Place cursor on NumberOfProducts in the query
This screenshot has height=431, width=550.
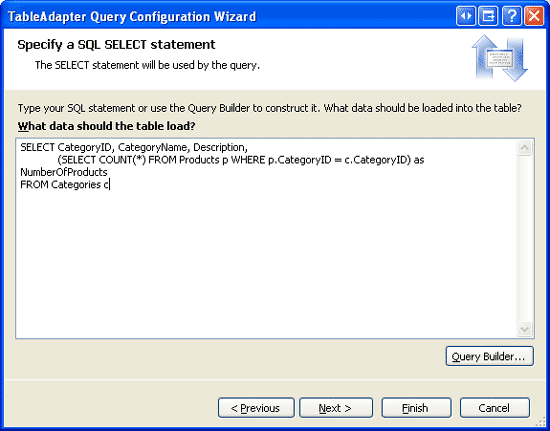(64, 172)
